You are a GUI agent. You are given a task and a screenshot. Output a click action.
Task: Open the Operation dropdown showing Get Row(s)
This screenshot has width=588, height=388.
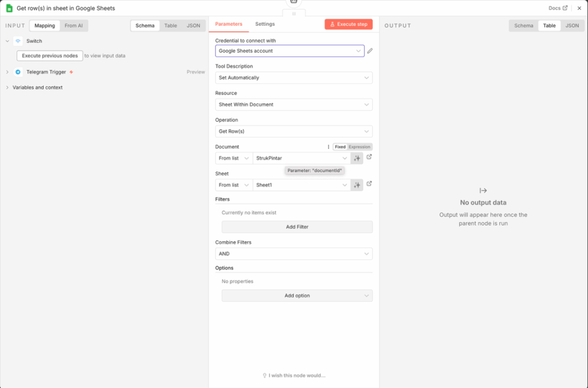pyautogui.click(x=293, y=131)
